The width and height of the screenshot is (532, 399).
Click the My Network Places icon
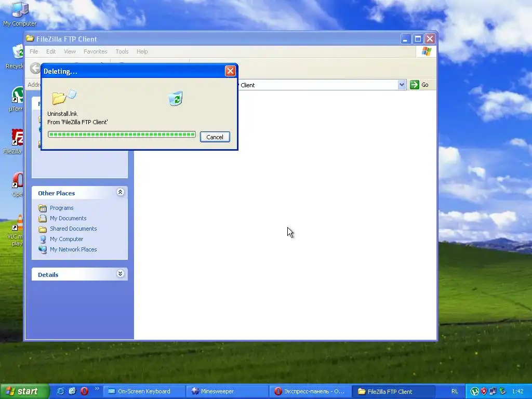[x=43, y=250]
